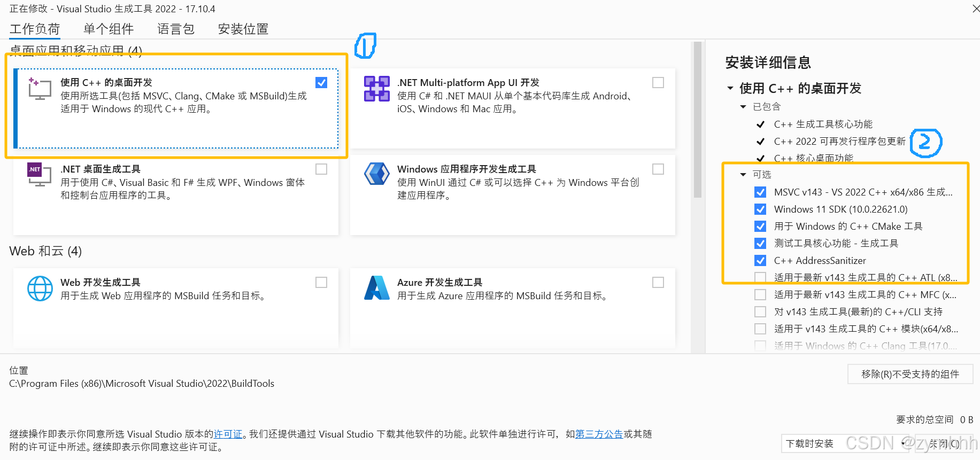This screenshot has width=980, height=460.
Task: Click 移除(R)不受支持的组件 button
Action: 910,374
